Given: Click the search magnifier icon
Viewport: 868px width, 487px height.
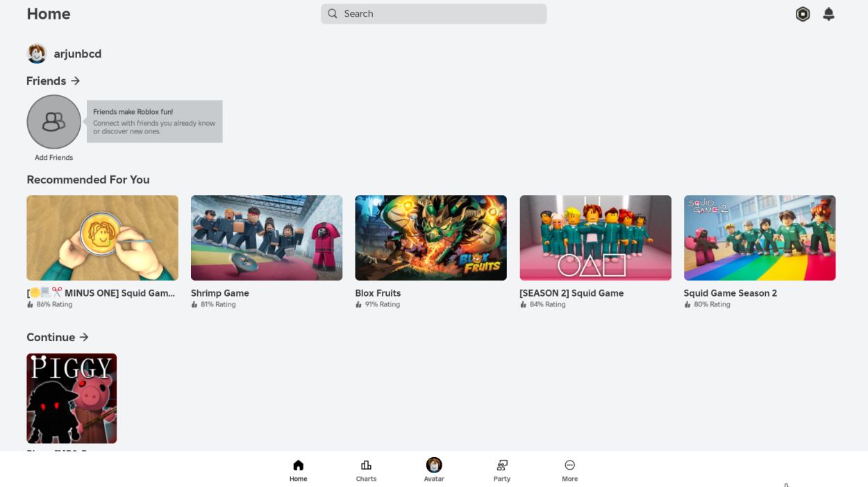Looking at the screenshot, I should 332,14.
